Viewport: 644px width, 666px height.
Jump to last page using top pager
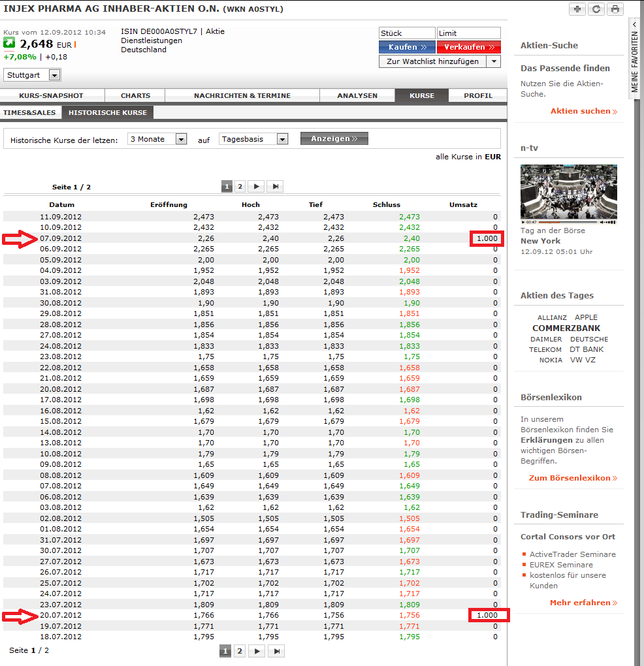[275, 187]
